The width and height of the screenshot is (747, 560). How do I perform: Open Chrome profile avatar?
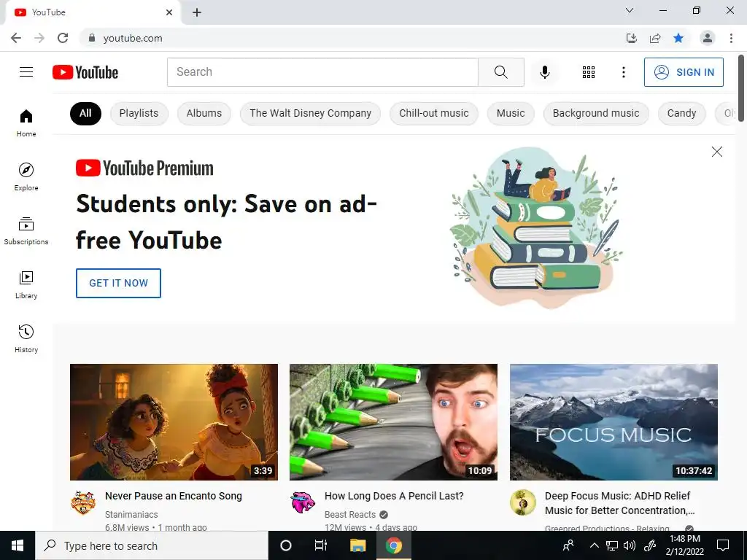(707, 38)
